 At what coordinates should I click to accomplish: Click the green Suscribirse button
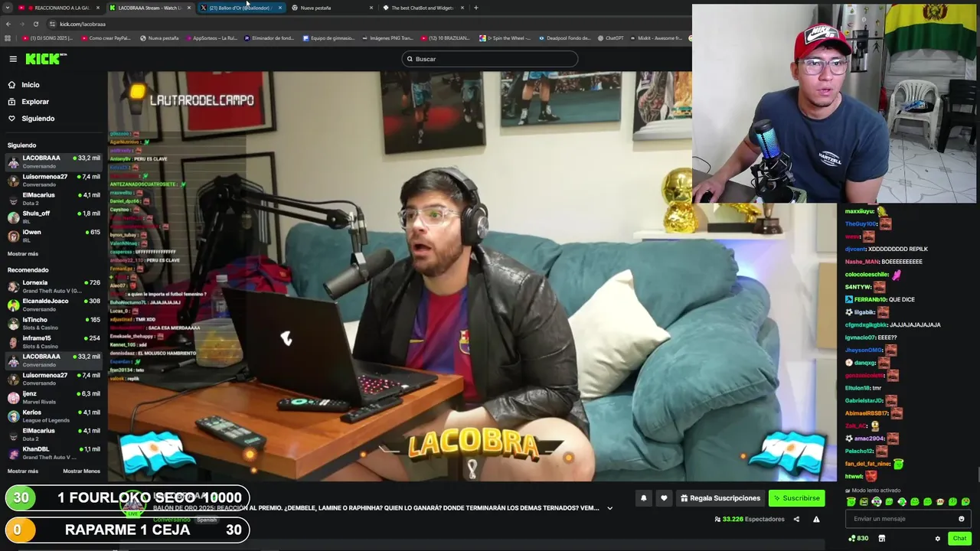click(796, 498)
